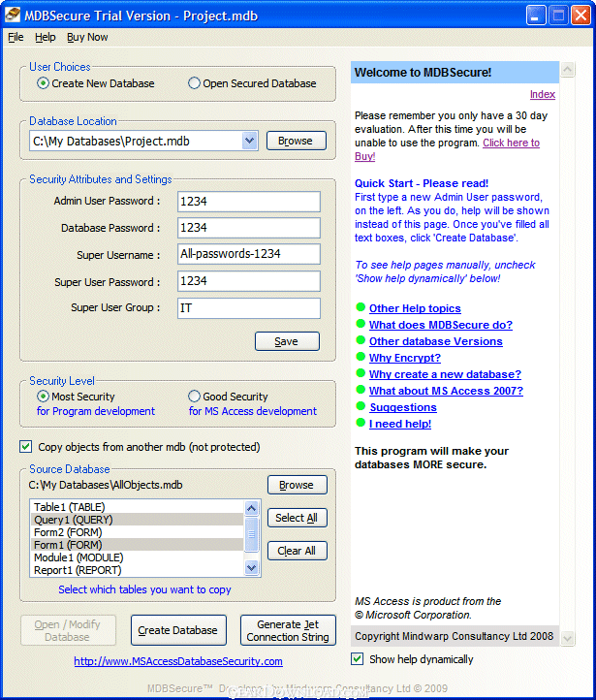596x700 pixels.
Task: Click green bullet beside Why Encrypt?
Action: [x=361, y=356]
